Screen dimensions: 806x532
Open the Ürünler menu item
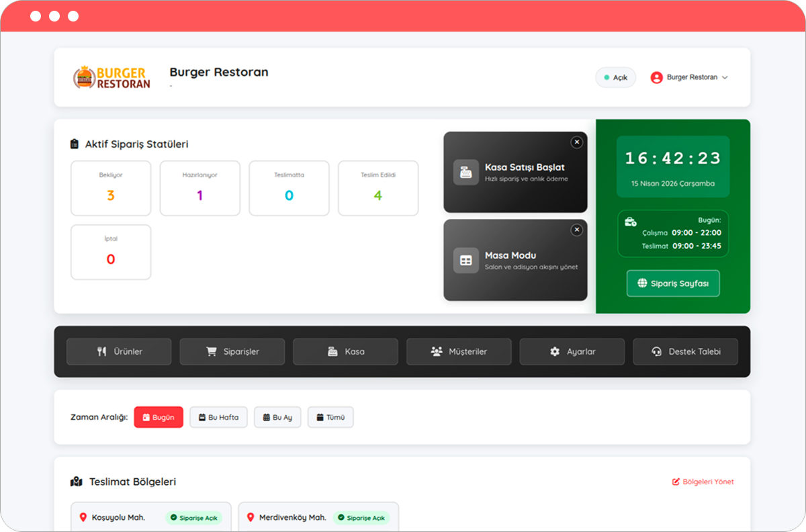(119, 351)
